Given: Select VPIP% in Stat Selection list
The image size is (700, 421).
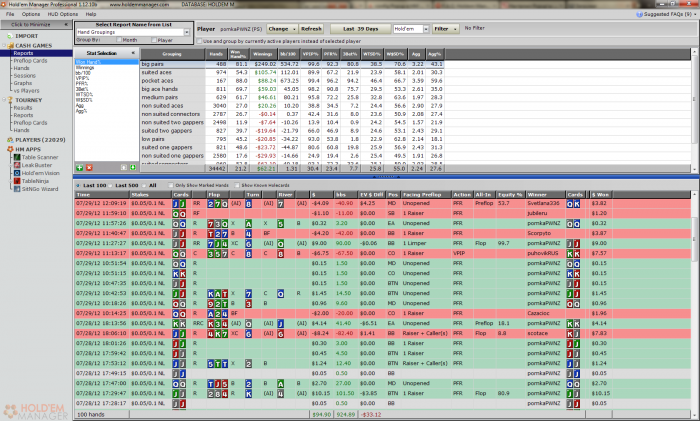Looking at the screenshot, I should pos(82,78).
